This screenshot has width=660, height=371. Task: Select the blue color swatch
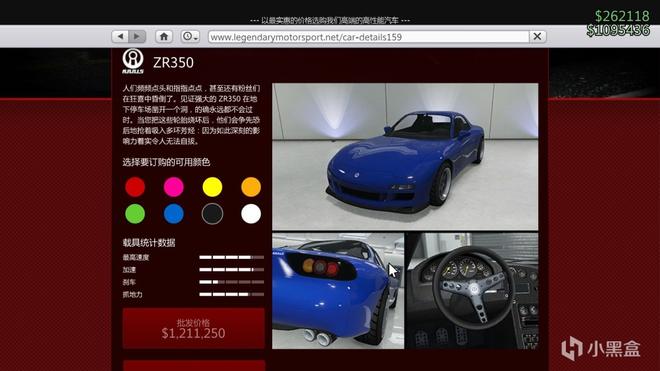click(173, 214)
